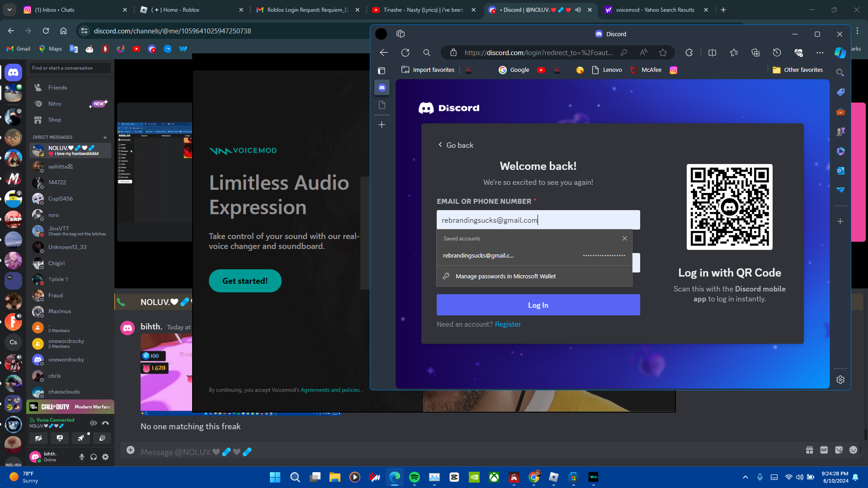
Task: Click the email or phone number field
Action: coord(538,220)
